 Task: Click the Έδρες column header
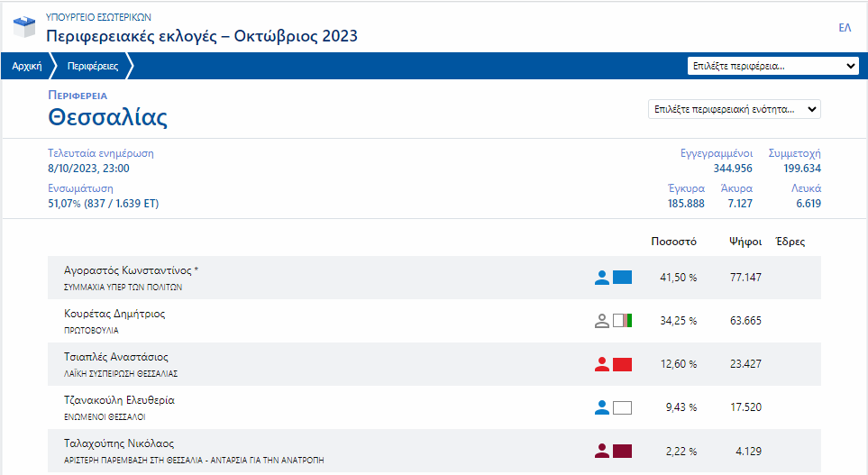point(790,242)
